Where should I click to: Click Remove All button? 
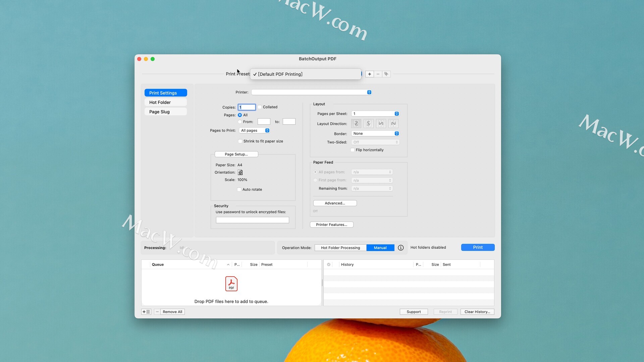(x=172, y=312)
